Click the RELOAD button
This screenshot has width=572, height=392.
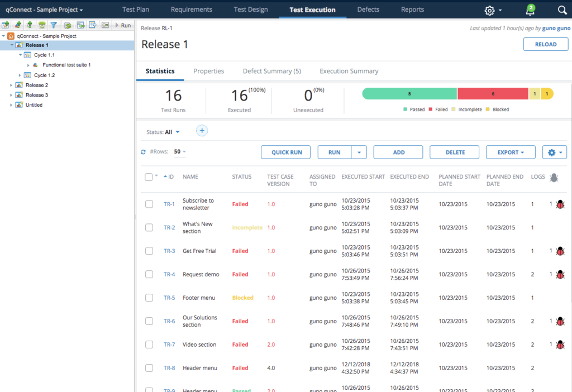[x=546, y=44]
